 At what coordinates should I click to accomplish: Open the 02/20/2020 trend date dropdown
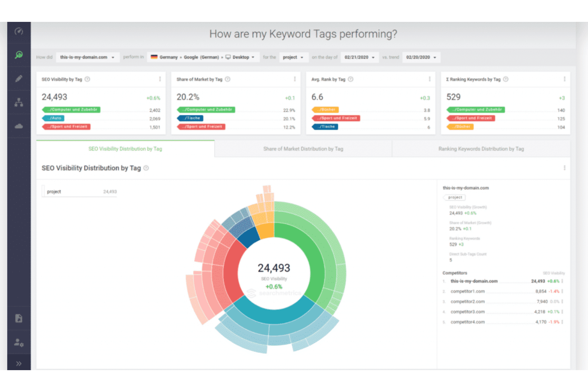pos(421,57)
